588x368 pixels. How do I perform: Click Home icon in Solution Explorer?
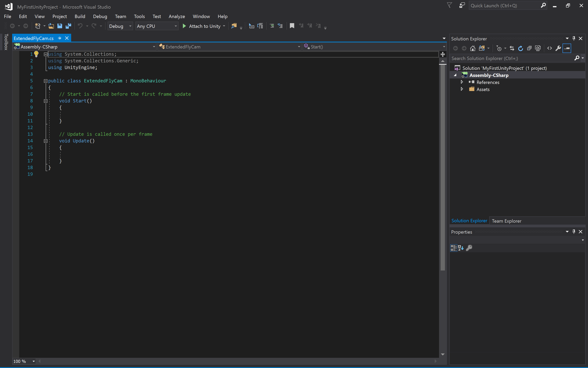pyautogui.click(x=473, y=48)
